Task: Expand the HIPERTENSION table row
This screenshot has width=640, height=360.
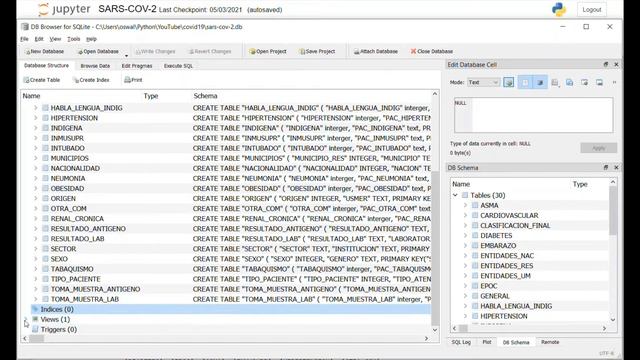Action: (36, 118)
